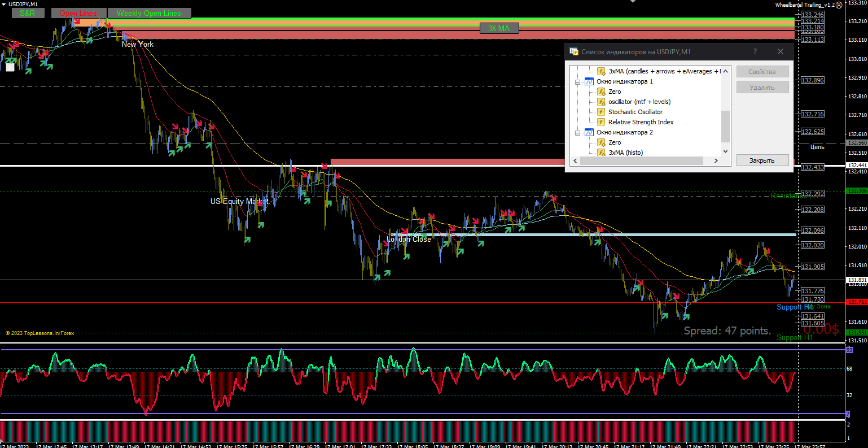Screen dimensions: 868x448
Task: Click the Wheelbarrel Trailing sad-face expert icon
Action: tap(839, 5)
